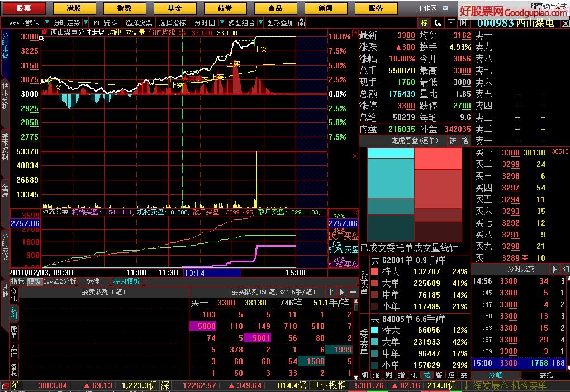
Task: Click the scrollbar up arrow of 委买队列
Action: click(356, 301)
